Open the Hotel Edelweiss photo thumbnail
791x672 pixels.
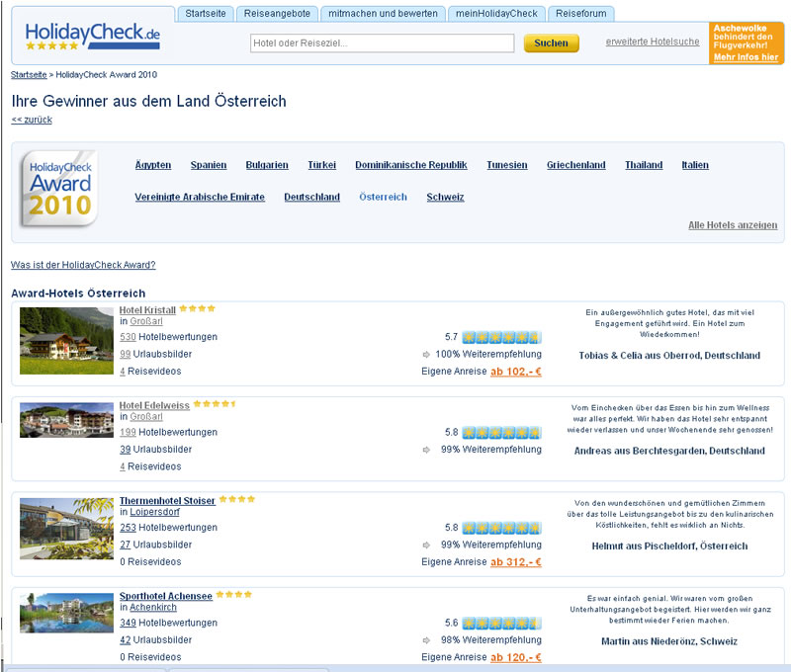[66, 420]
